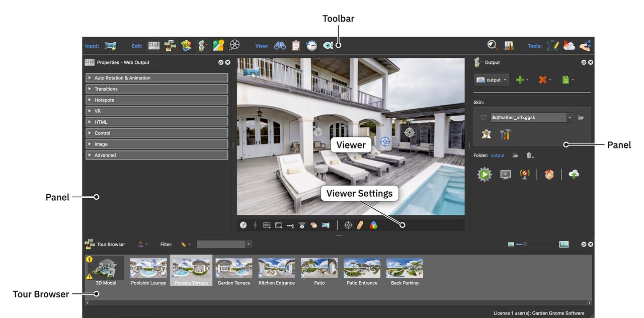Viewport: 644px width, 318px height.
Task: Open the Google Street View icon in toolbar
Action: [218, 46]
